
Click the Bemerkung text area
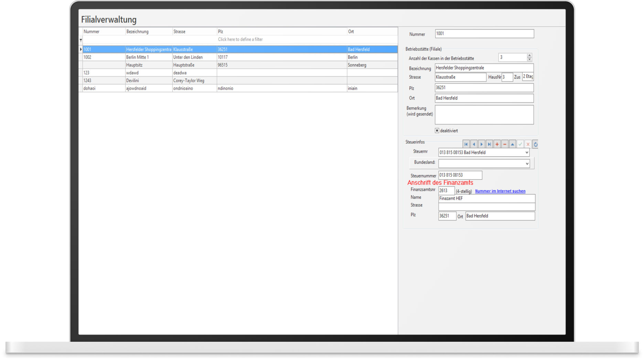(484, 115)
